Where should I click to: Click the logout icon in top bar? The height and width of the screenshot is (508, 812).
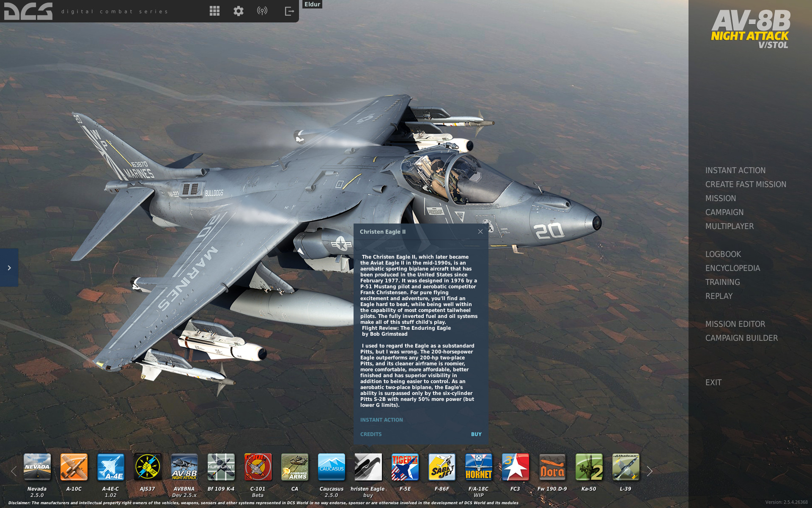[x=289, y=11]
